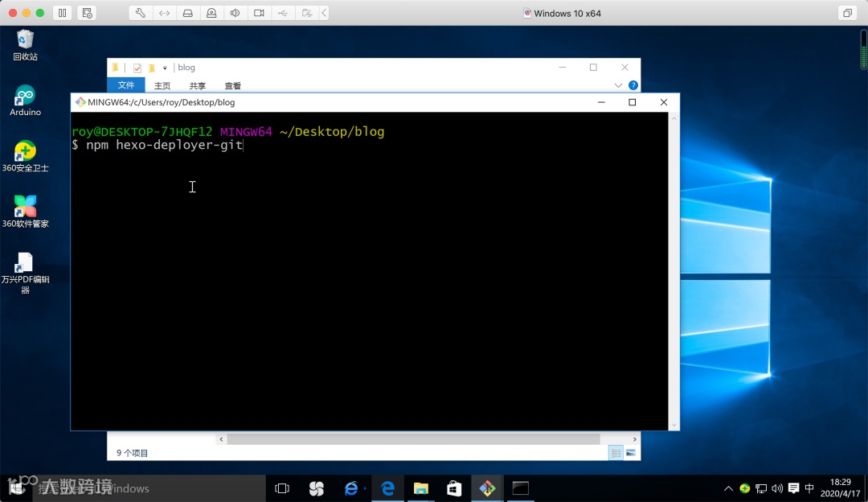The image size is (868, 502).
Task: Open the clock showing 18:29
Action: tap(841, 488)
